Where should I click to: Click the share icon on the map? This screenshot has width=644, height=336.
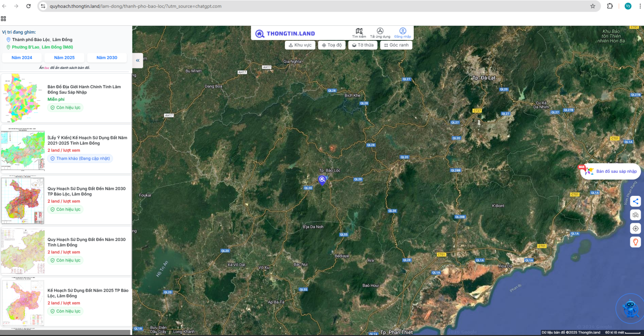tap(635, 201)
